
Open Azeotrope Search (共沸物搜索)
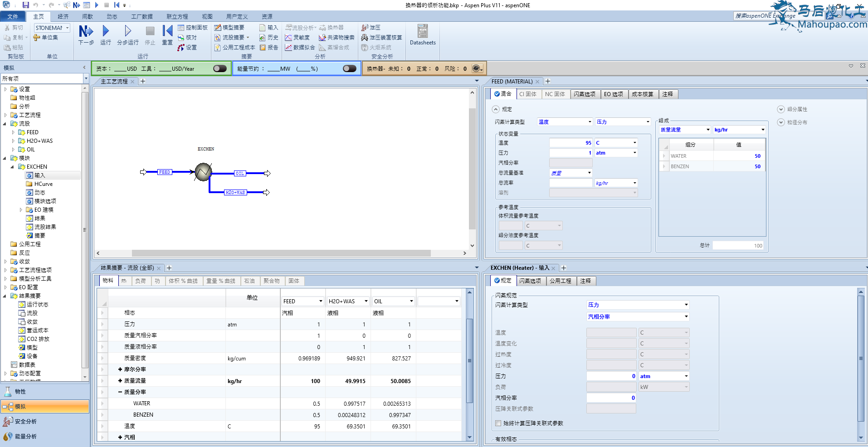tap(337, 38)
